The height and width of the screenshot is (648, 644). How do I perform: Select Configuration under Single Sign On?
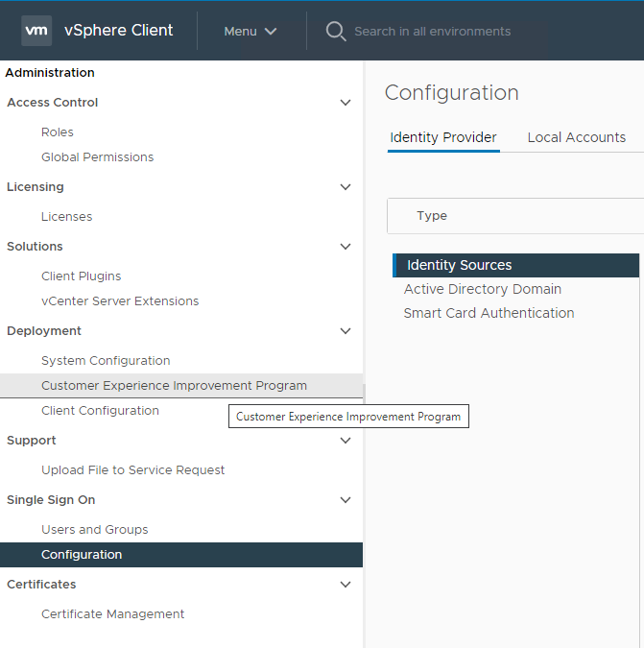point(181,555)
